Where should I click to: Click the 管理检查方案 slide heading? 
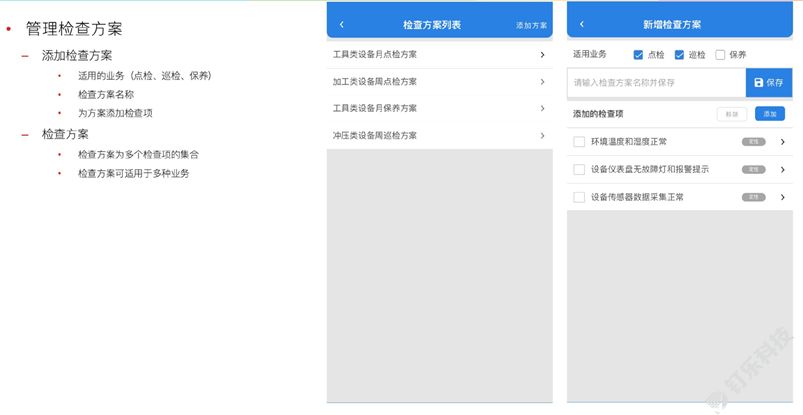pyautogui.click(x=74, y=29)
